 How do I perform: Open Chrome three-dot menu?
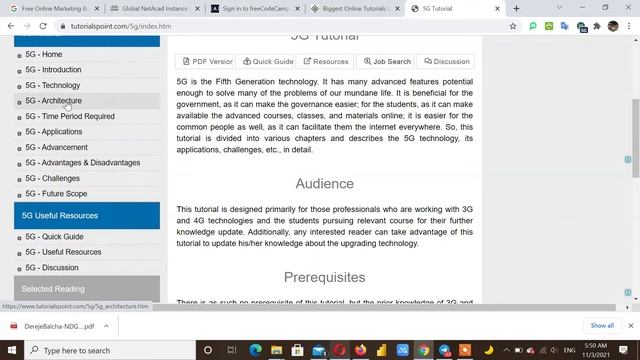pos(629,26)
